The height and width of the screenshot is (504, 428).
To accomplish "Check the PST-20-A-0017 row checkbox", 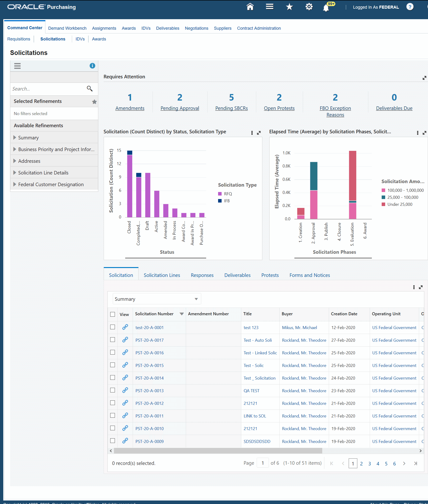I will pyautogui.click(x=113, y=340).
